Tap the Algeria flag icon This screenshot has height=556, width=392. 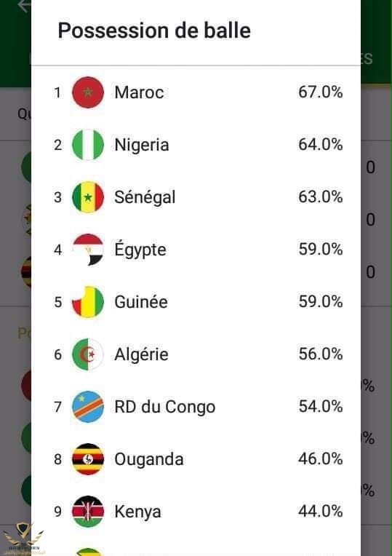click(88, 354)
